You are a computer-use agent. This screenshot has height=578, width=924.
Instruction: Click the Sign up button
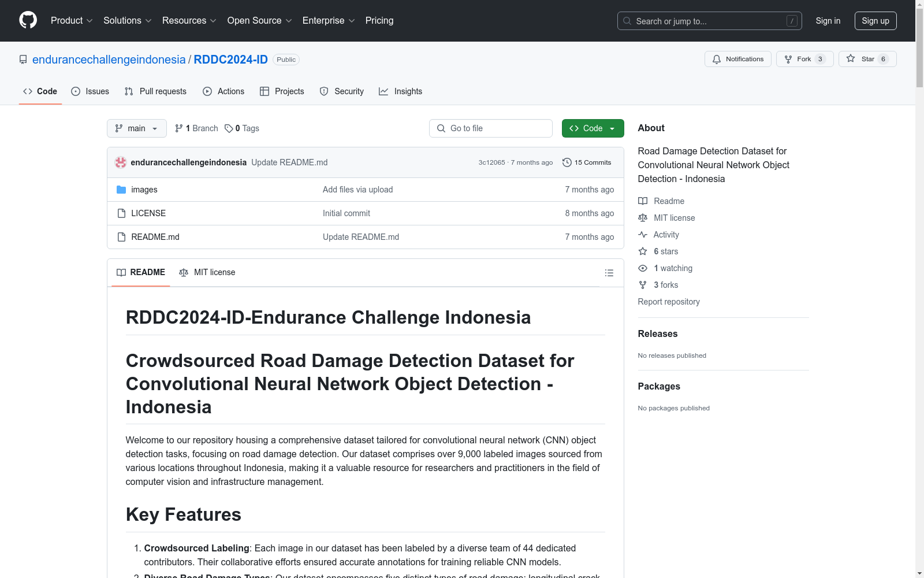pos(875,21)
